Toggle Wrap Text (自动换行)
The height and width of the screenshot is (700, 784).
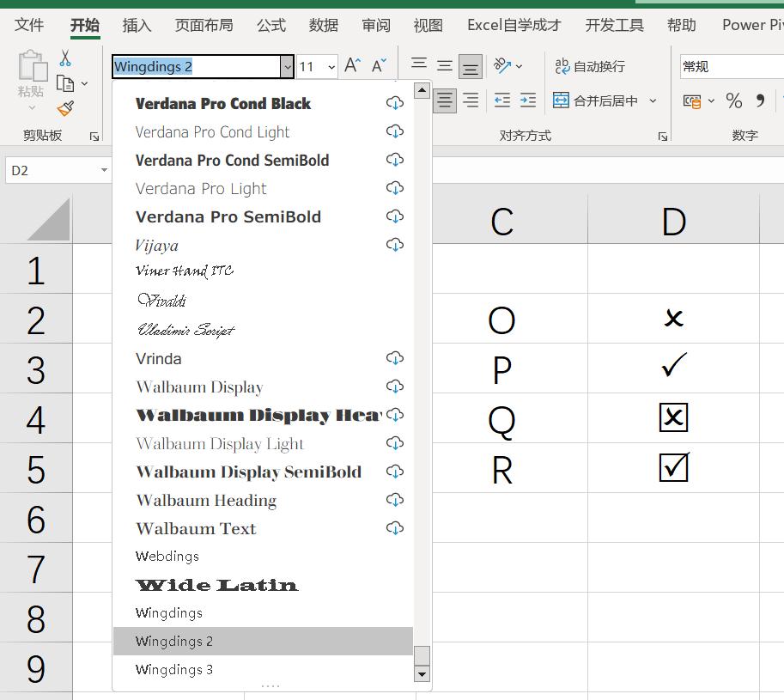(x=590, y=66)
